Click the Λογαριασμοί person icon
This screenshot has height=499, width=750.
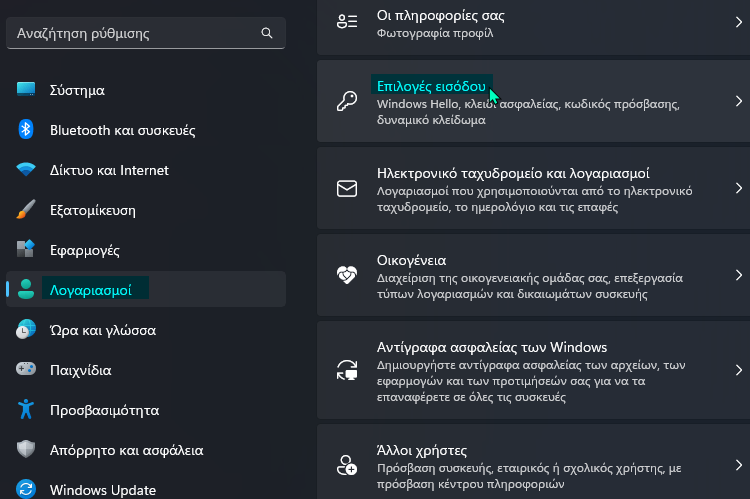coord(26,289)
